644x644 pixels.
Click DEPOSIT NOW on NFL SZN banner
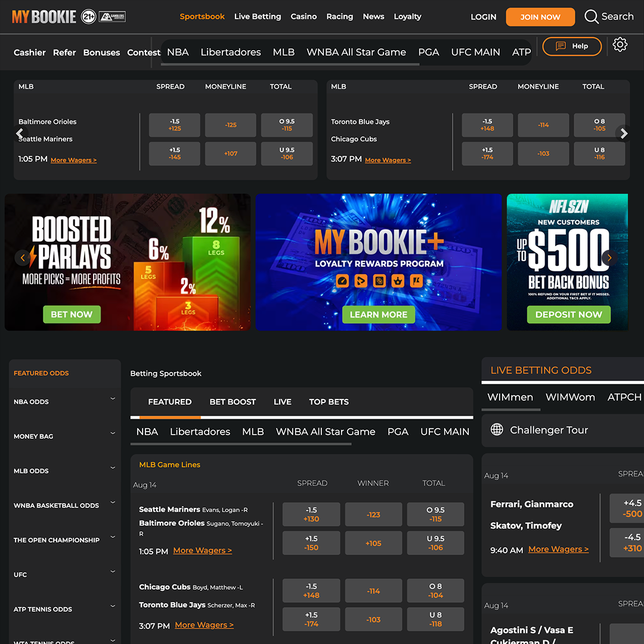pos(568,314)
